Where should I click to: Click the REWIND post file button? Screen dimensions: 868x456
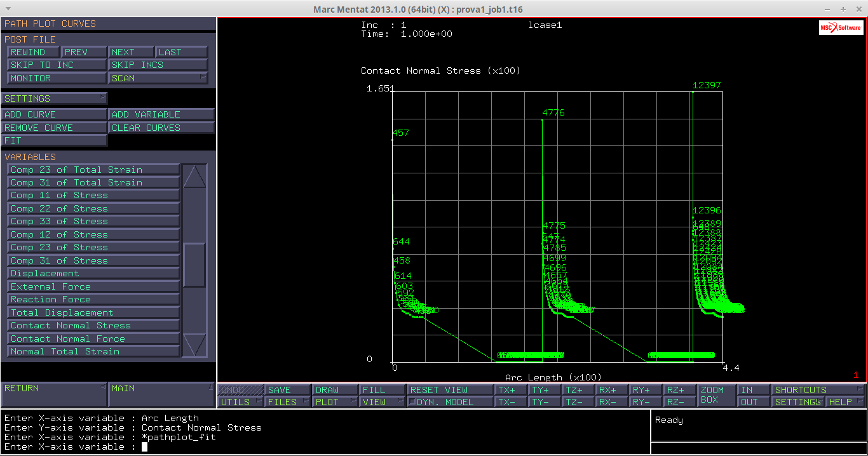tap(34, 52)
